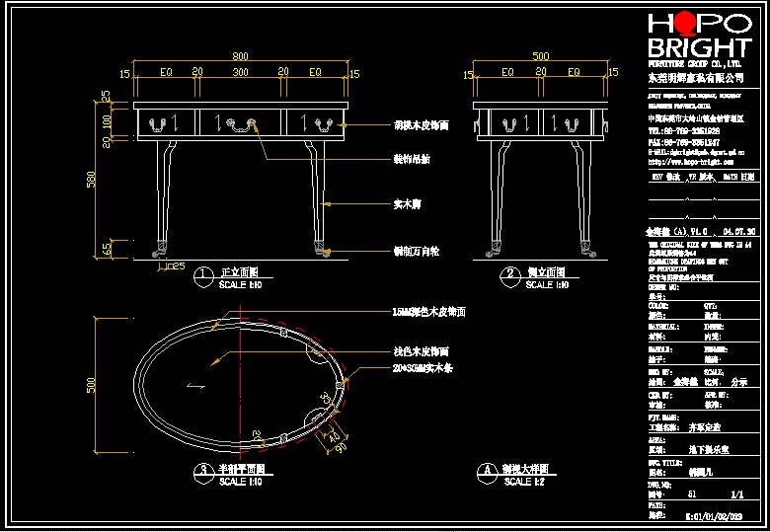Click the 04.07.30 date in title block
Screen dimensions: 770x532
(739, 232)
